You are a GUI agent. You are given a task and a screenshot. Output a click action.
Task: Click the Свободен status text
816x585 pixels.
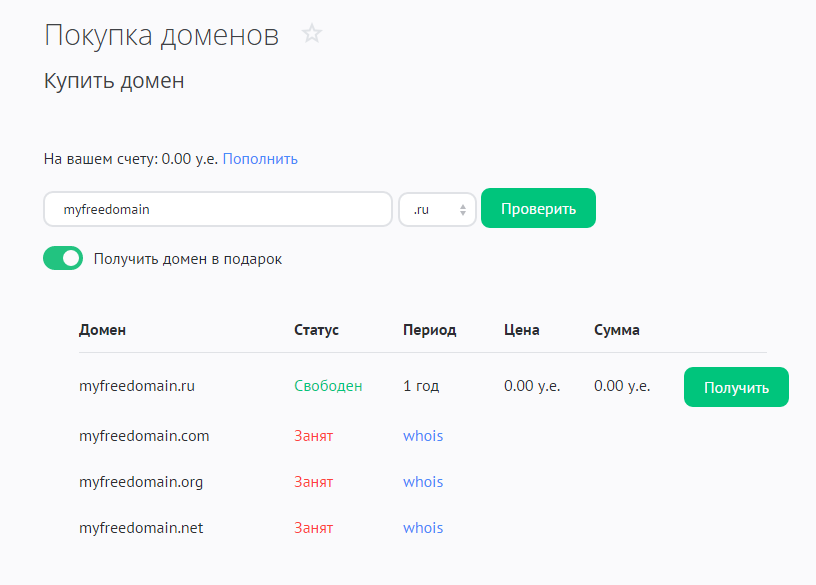pyautogui.click(x=328, y=386)
